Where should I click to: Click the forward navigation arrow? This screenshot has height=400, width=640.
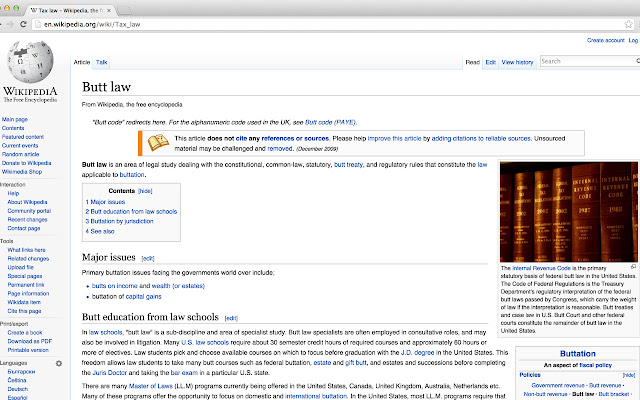coord(10,24)
